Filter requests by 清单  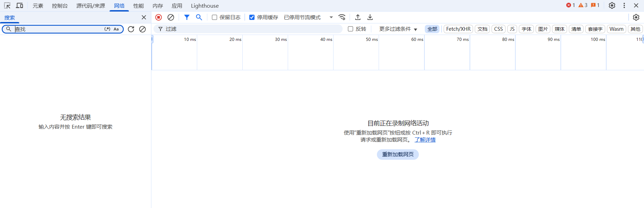[576, 29]
